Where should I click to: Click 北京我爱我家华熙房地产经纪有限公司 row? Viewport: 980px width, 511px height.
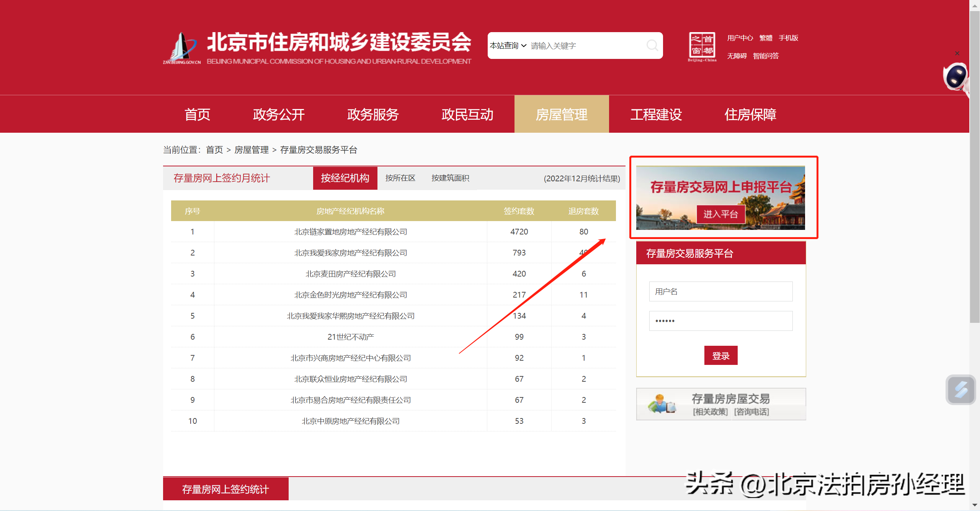point(394,316)
